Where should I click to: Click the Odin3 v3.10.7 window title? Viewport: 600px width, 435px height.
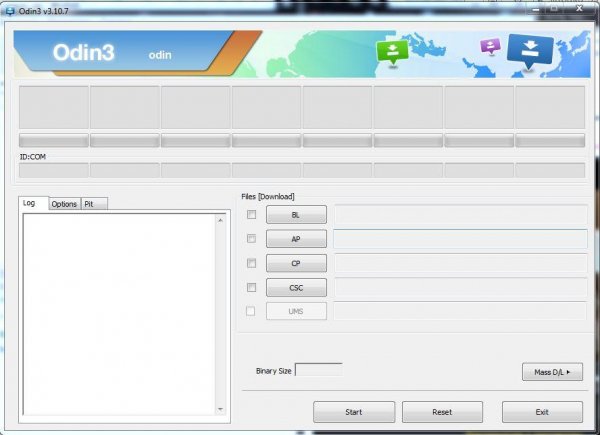[x=44, y=11]
